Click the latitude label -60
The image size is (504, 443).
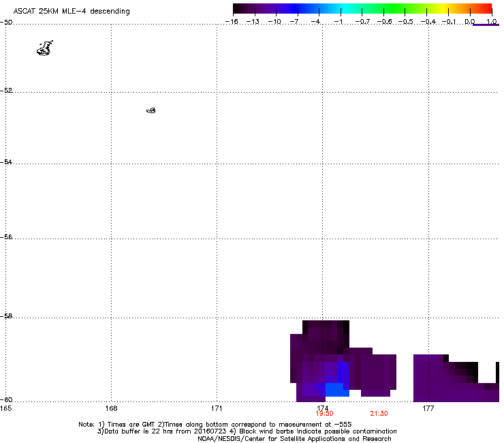tap(6, 399)
